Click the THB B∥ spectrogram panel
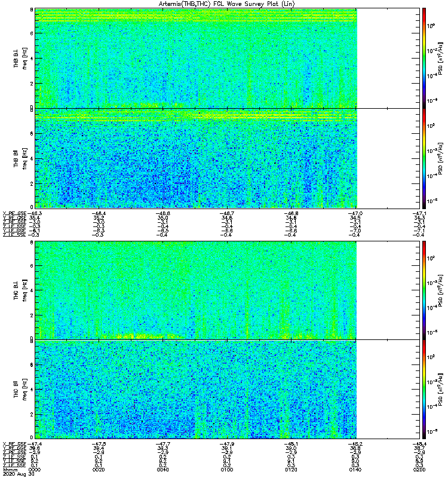This screenshot has width=448, height=478. [x=228, y=158]
